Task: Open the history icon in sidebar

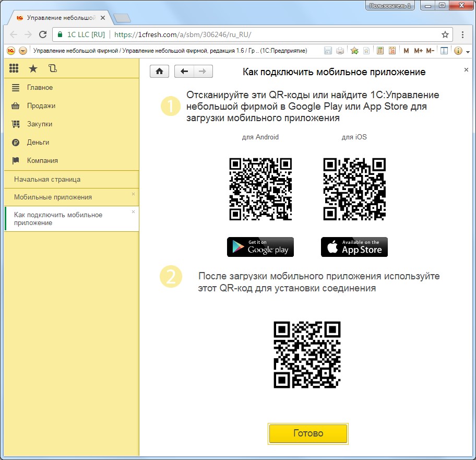Action: tap(52, 68)
